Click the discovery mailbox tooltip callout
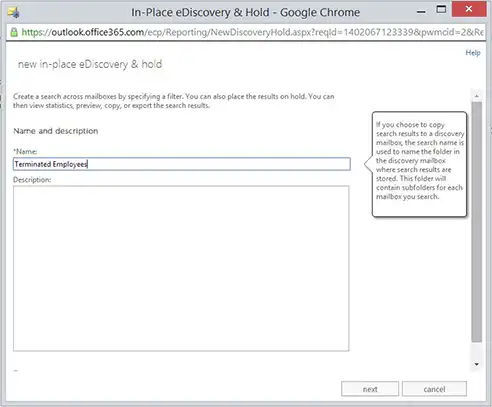 [419, 164]
